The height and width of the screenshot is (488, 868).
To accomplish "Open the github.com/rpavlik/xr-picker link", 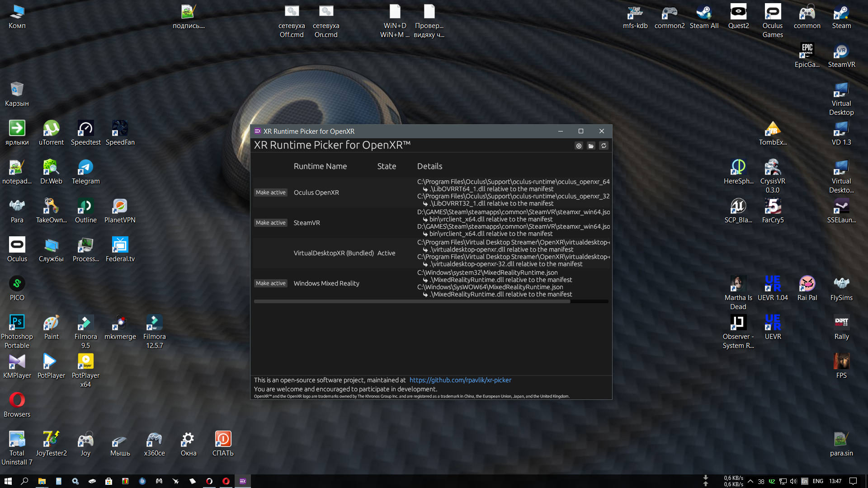I will point(460,380).
